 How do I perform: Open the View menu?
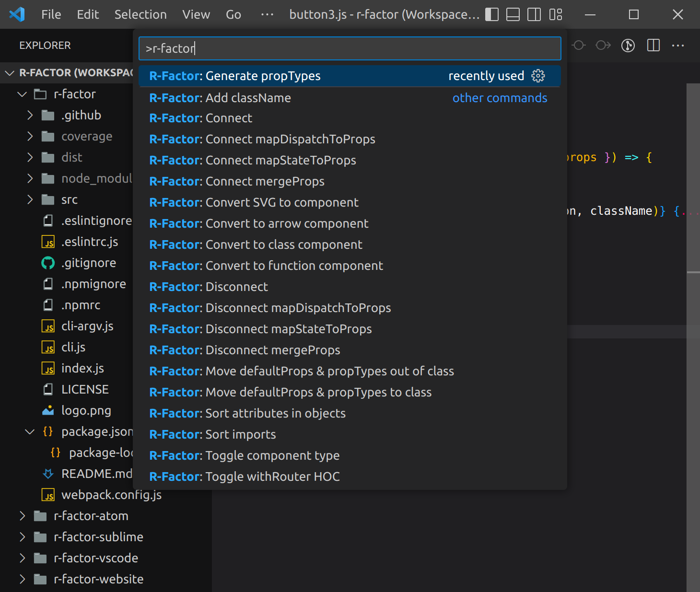pyautogui.click(x=196, y=14)
